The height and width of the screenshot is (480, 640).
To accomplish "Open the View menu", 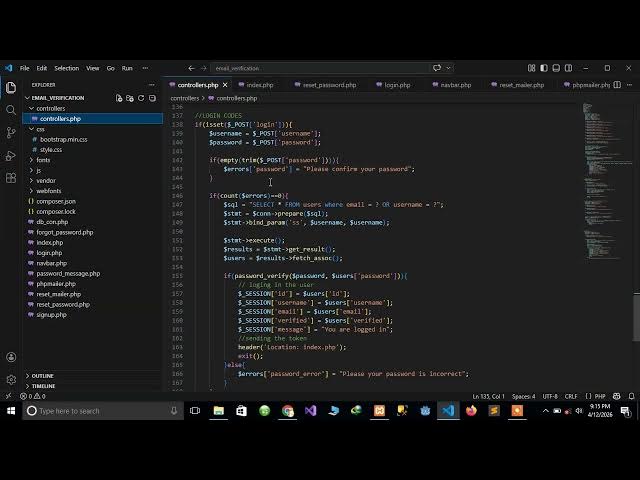I will pos(93,68).
